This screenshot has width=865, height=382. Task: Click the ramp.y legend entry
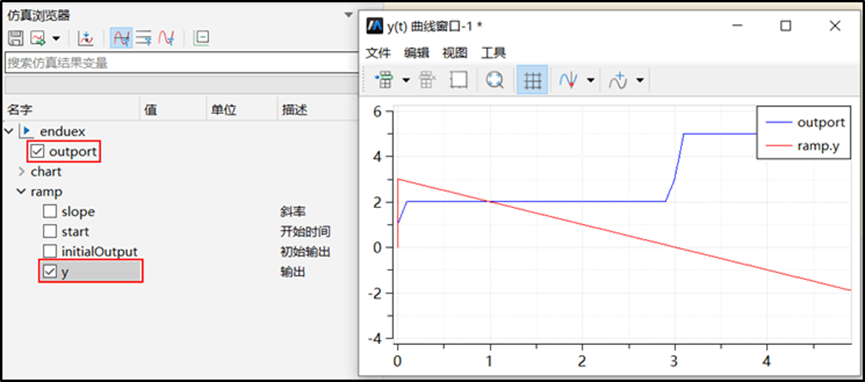[802, 145]
